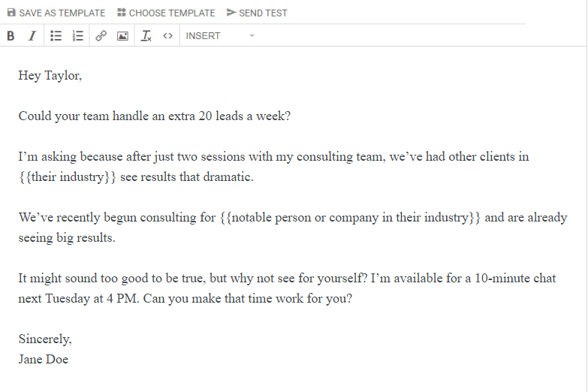588x392 pixels.
Task: Switch to HTML code view
Action: coord(167,35)
